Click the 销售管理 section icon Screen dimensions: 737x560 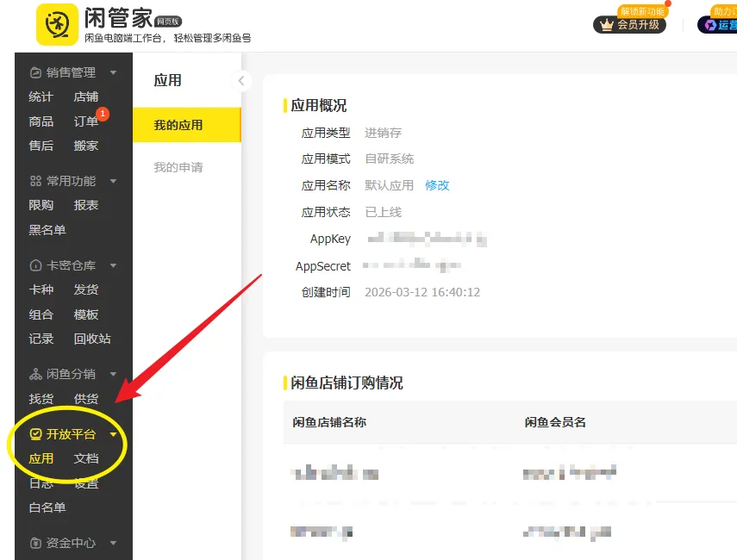(35, 72)
